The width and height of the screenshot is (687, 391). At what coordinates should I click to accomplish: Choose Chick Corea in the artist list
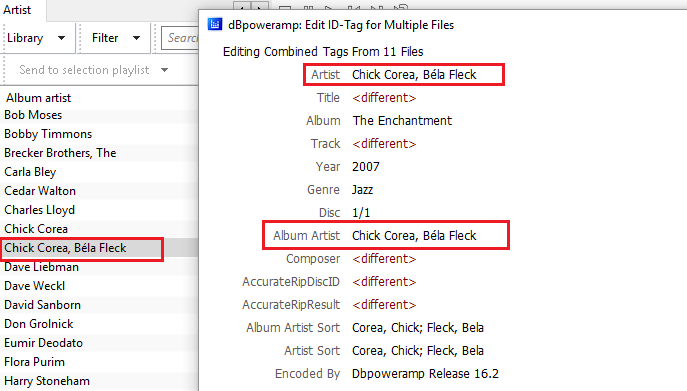(36, 229)
